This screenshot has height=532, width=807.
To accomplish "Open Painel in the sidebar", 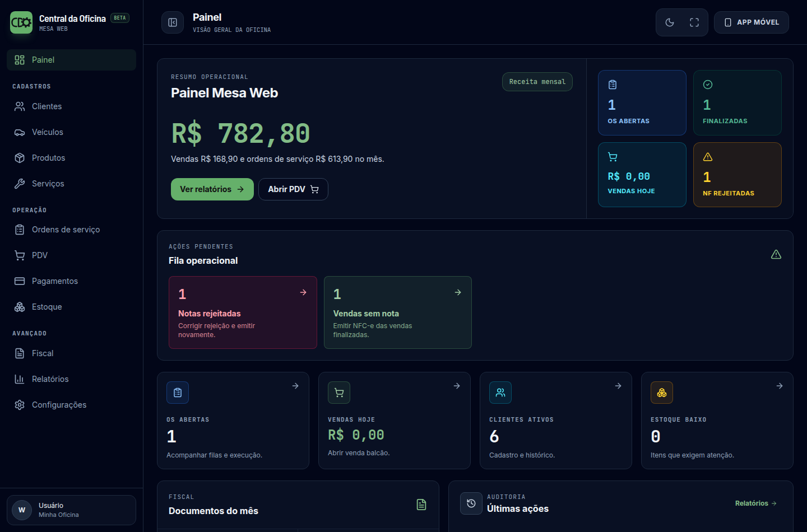I will [71, 60].
